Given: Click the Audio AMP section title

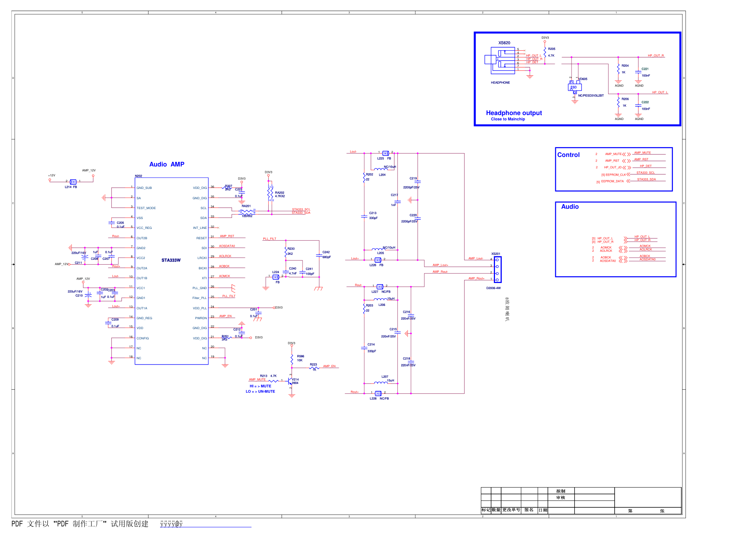Looking at the screenshot, I should (x=167, y=165).
